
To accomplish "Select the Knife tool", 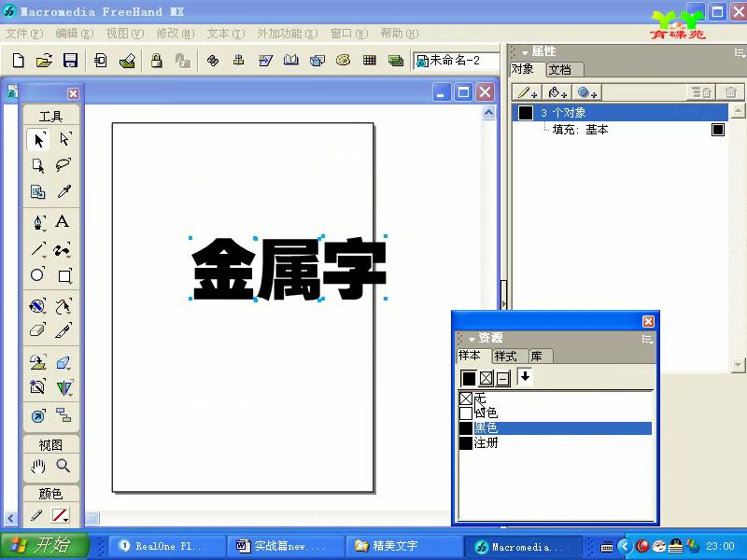I will point(63,331).
